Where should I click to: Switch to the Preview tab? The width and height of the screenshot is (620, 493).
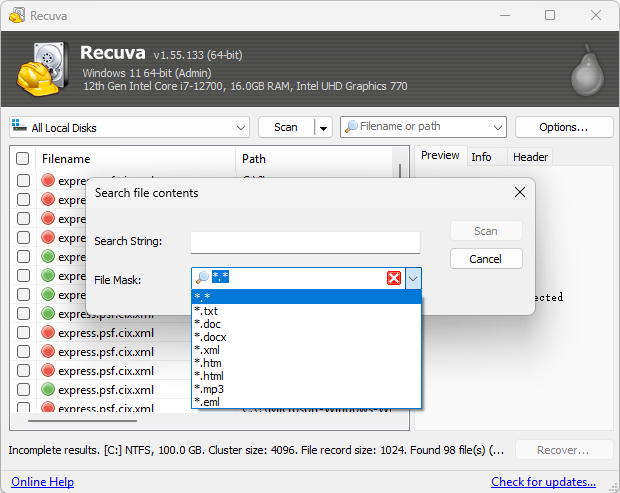point(440,155)
